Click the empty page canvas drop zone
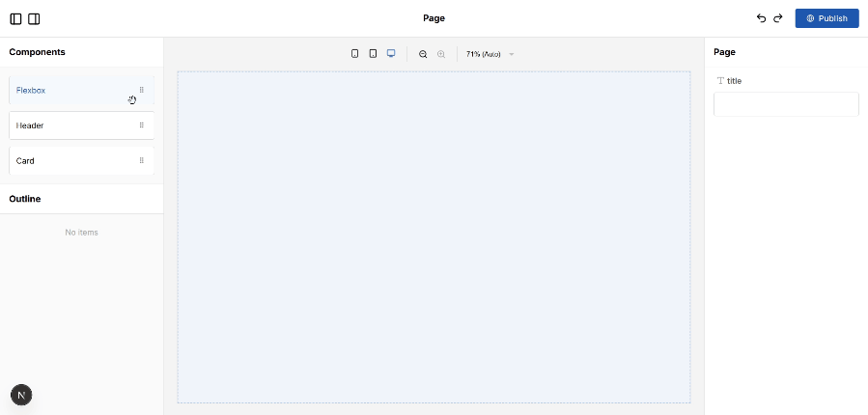This screenshot has width=868, height=415. pos(434,236)
